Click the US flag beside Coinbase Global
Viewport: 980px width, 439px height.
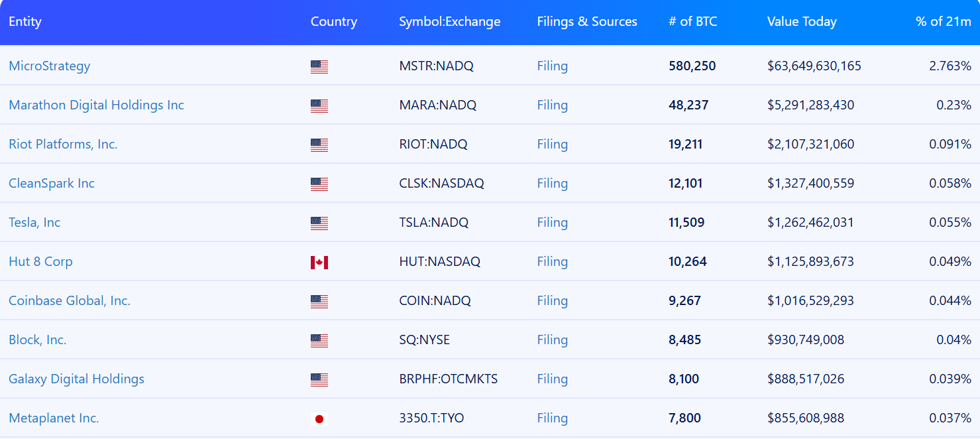319,302
